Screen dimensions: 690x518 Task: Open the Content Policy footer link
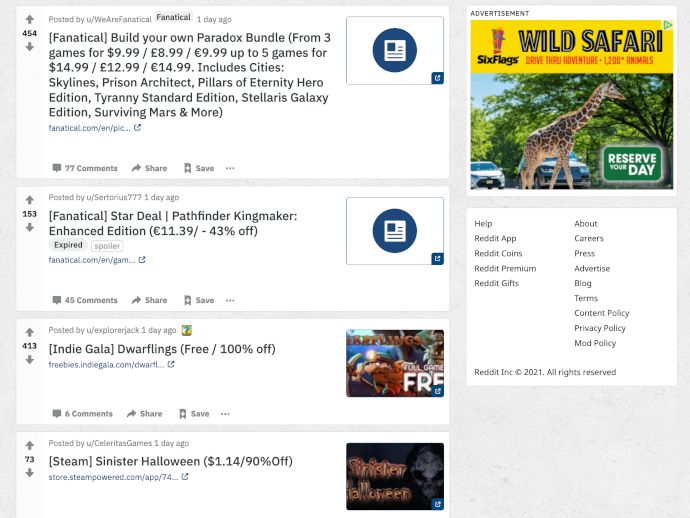[x=602, y=313]
